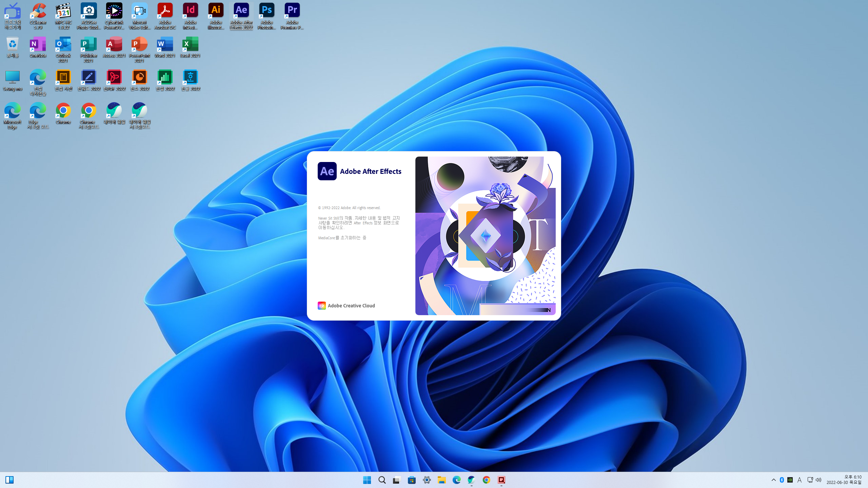Click the taskbar Search magnifier icon
Viewport: 868px width, 488px height.
pos(382,480)
